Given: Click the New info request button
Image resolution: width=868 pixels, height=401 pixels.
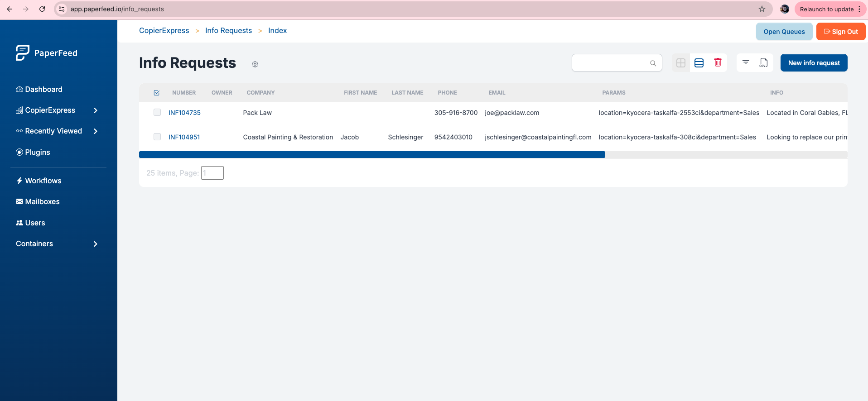Looking at the screenshot, I should [814, 63].
